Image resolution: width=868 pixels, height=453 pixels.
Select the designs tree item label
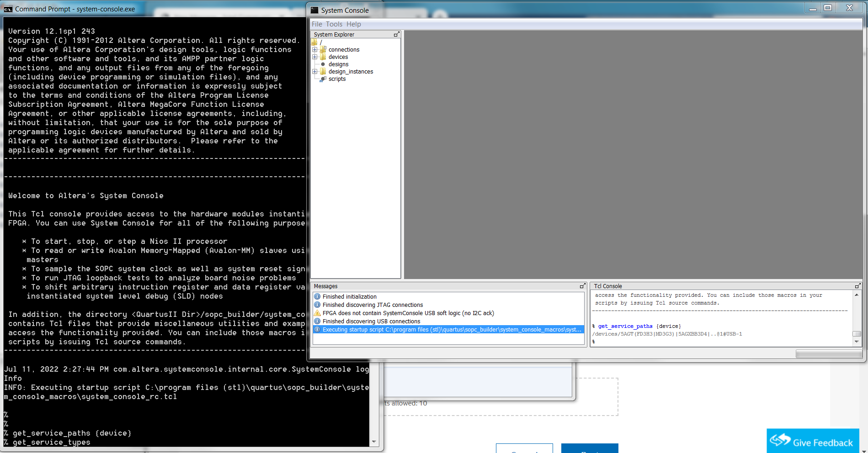pyautogui.click(x=338, y=64)
